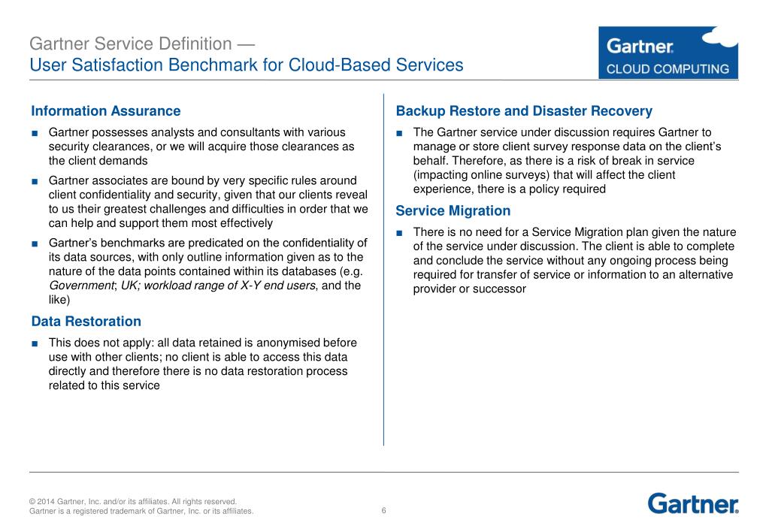Viewport: 769px width, 532px height.
Task: Click the copyright line '© 2014 Gartner, Inc.'
Action: click(x=133, y=502)
